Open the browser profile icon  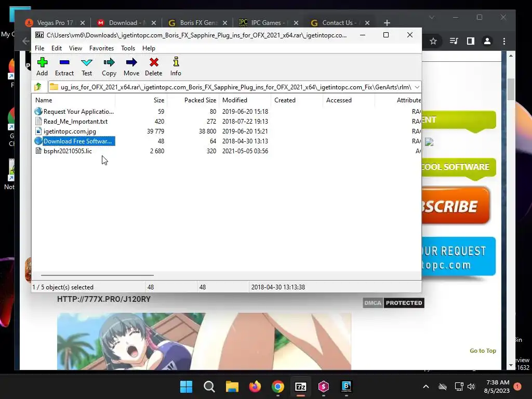487,42
